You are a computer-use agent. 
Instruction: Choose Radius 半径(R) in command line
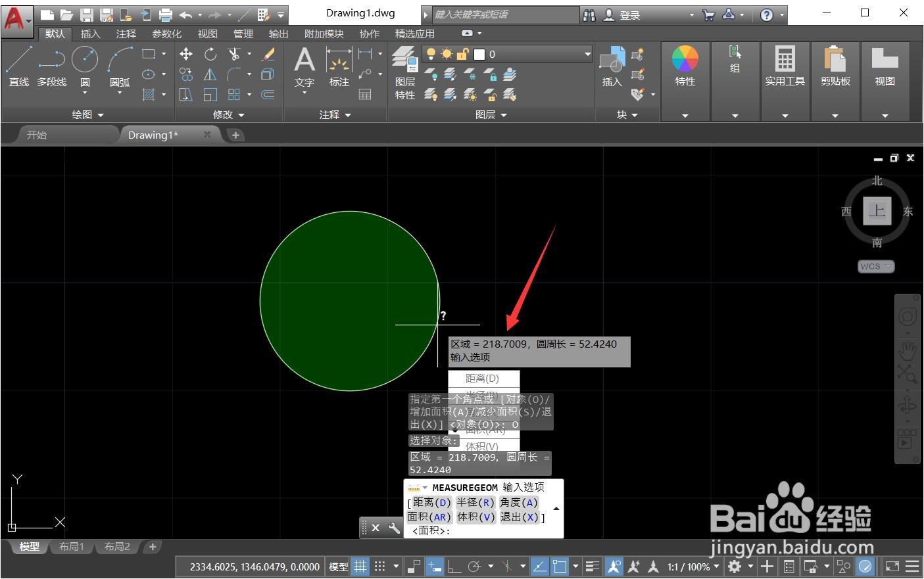[475, 503]
